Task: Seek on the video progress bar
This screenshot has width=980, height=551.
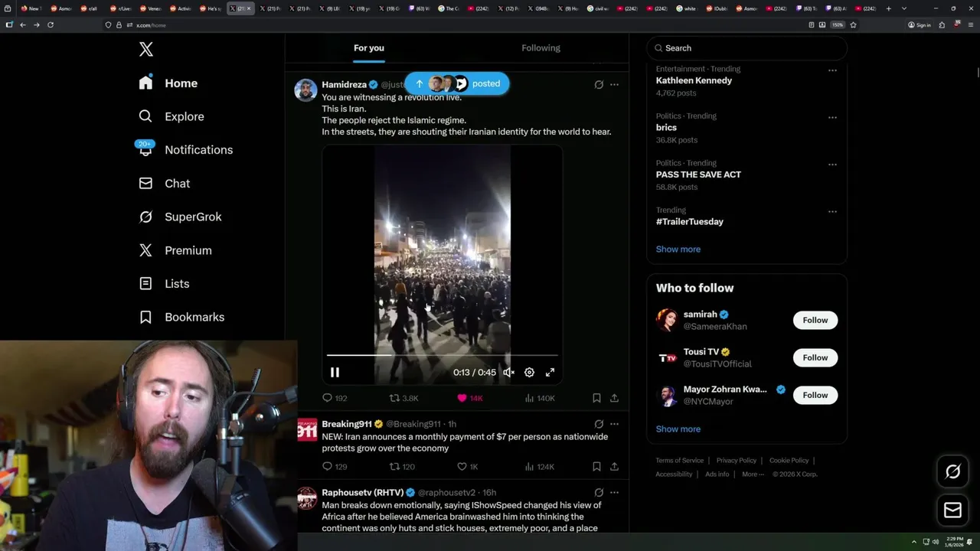Action: click(442, 356)
